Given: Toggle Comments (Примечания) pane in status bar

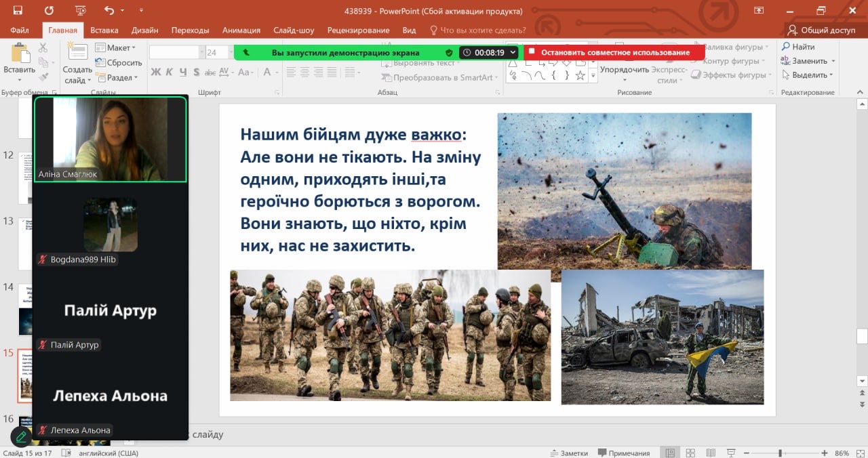Looking at the screenshot, I should (x=623, y=453).
